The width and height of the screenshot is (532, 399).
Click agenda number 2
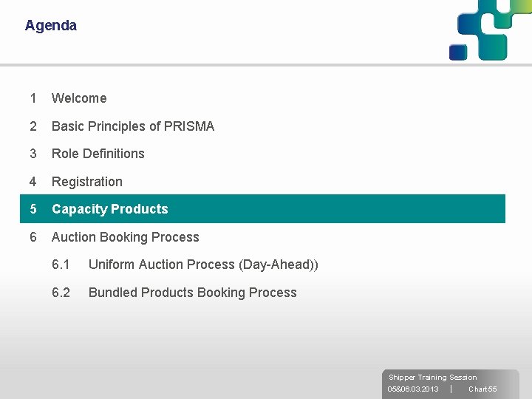33,126
